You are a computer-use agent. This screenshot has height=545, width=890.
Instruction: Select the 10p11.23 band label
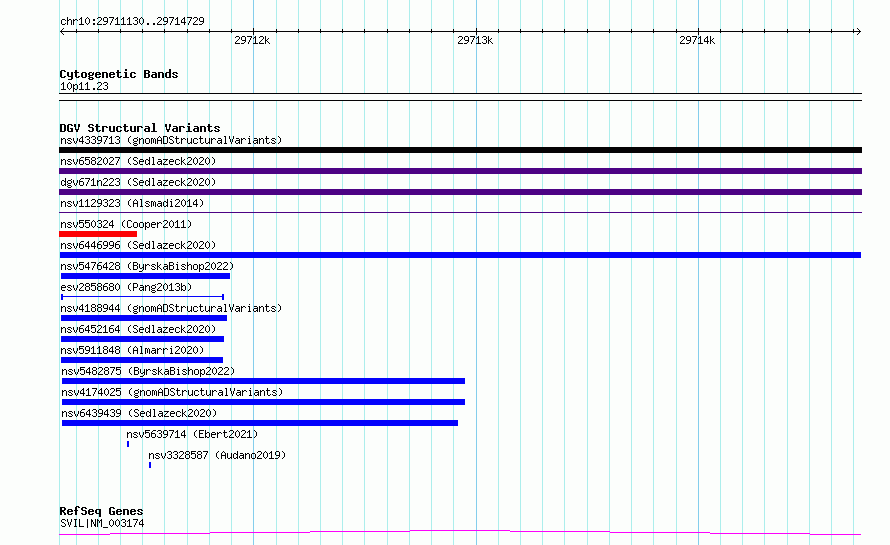click(84, 86)
